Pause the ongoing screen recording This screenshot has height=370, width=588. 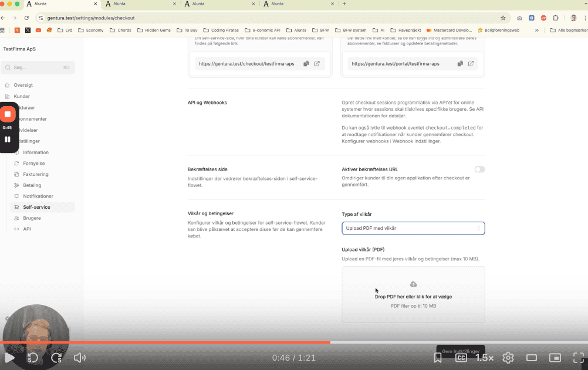(8, 140)
